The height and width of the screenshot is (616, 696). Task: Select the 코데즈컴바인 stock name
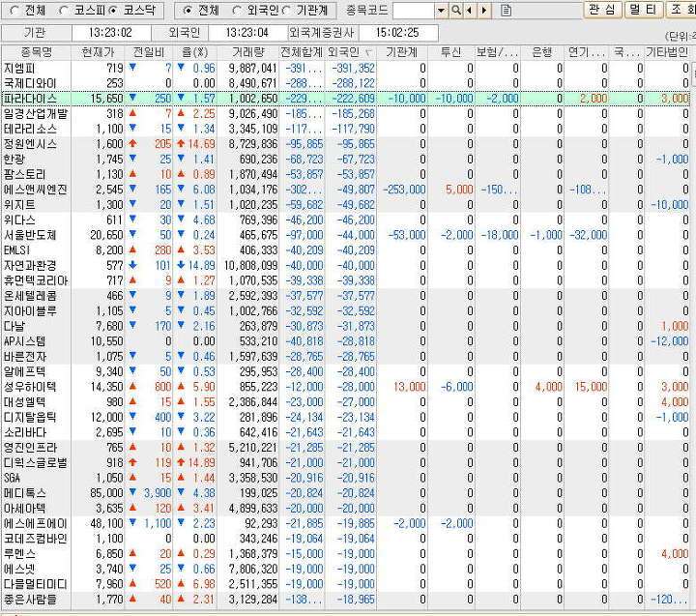coord(36,539)
